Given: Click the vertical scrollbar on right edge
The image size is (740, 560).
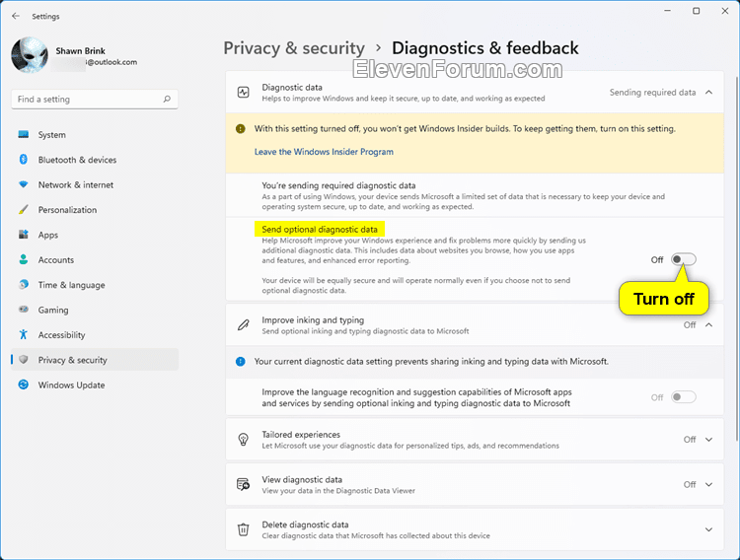Looking at the screenshot, I should pos(737,258).
